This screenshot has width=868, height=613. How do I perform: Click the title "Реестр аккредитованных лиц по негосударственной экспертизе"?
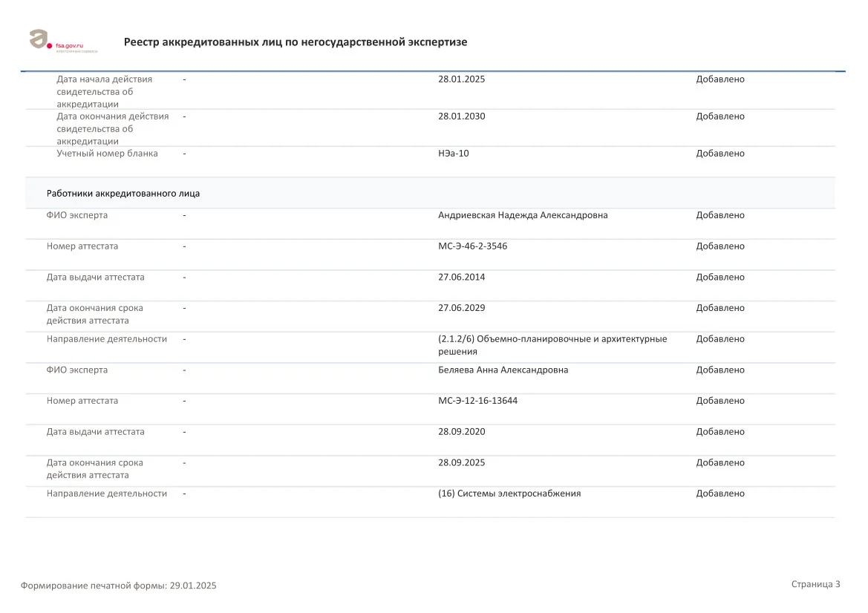click(x=296, y=42)
